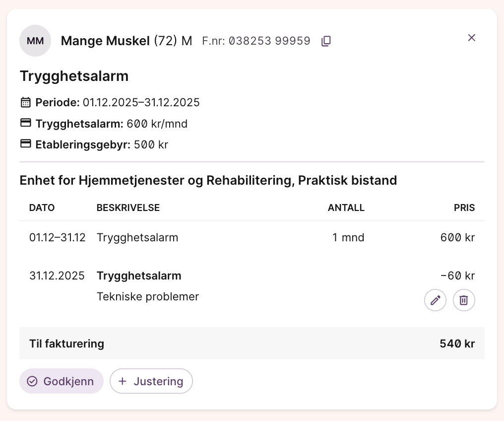The height and width of the screenshot is (421, 504).
Task: Click the calendar icon beside Periode
Action: (25, 103)
